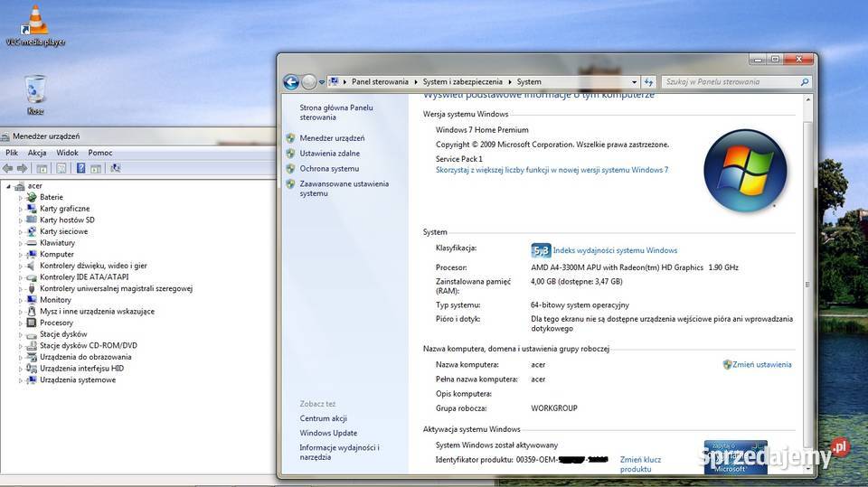
Task: Collapse the acer root node
Action: coord(8,186)
